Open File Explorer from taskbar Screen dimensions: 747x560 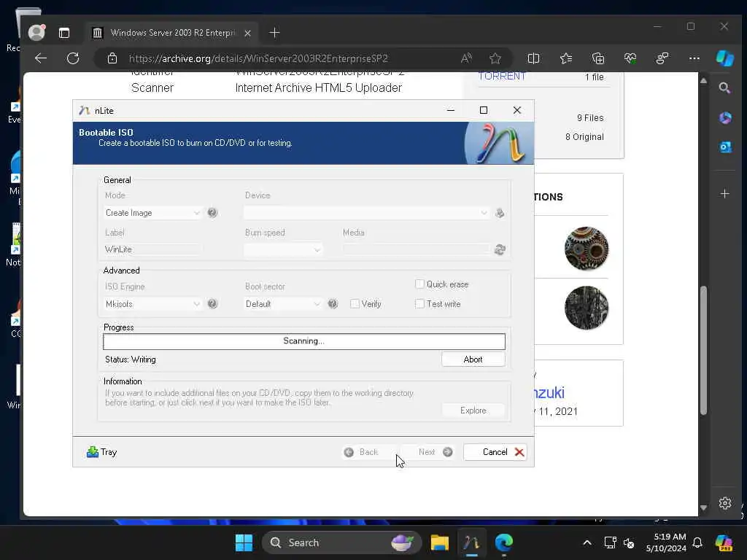tap(439, 542)
